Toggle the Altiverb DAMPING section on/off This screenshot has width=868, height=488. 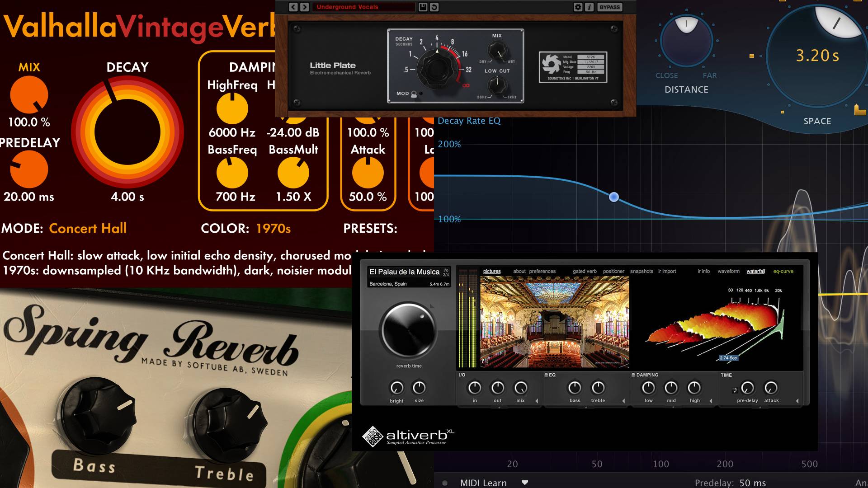pyautogui.click(x=633, y=375)
